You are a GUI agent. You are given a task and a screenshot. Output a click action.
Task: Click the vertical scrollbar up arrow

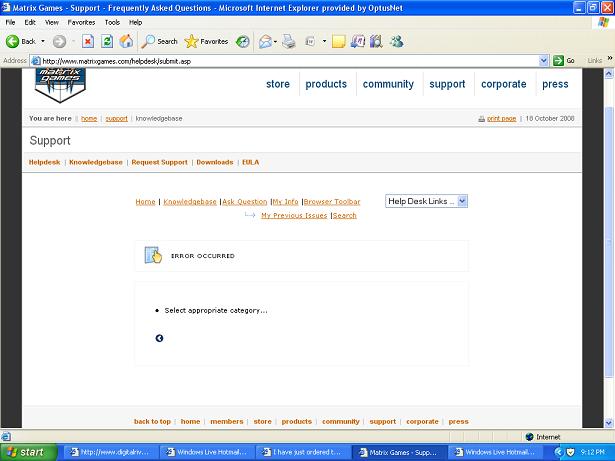(609, 73)
